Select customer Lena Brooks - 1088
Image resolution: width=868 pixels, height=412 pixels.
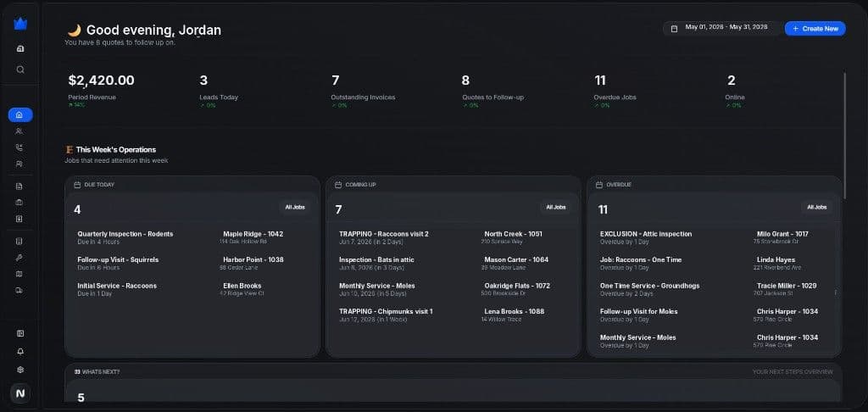(x=515, y=311)
